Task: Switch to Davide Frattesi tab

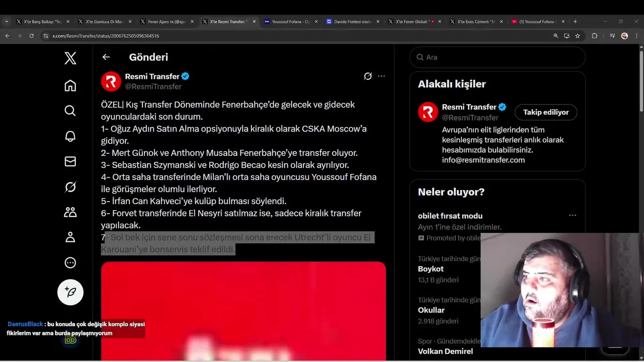Action: [352, 22]
